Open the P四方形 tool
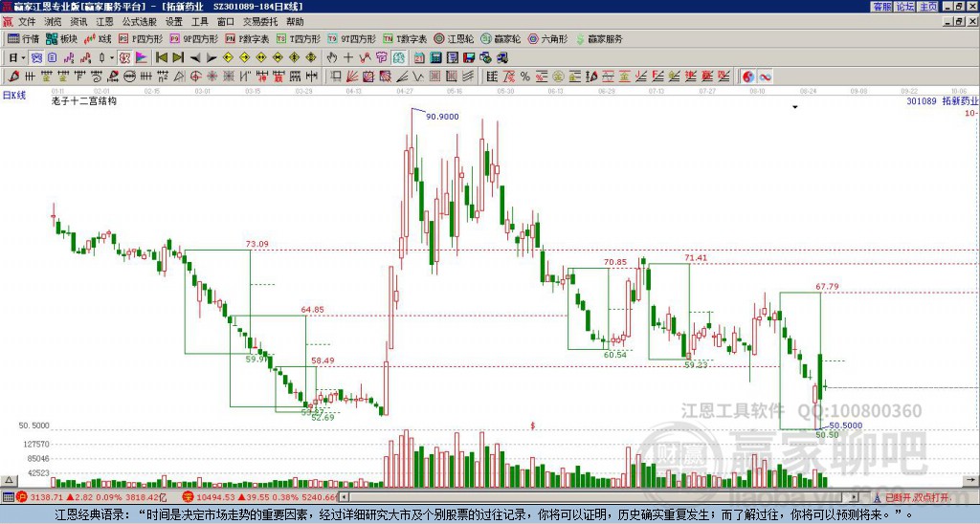 coord(141,38)
